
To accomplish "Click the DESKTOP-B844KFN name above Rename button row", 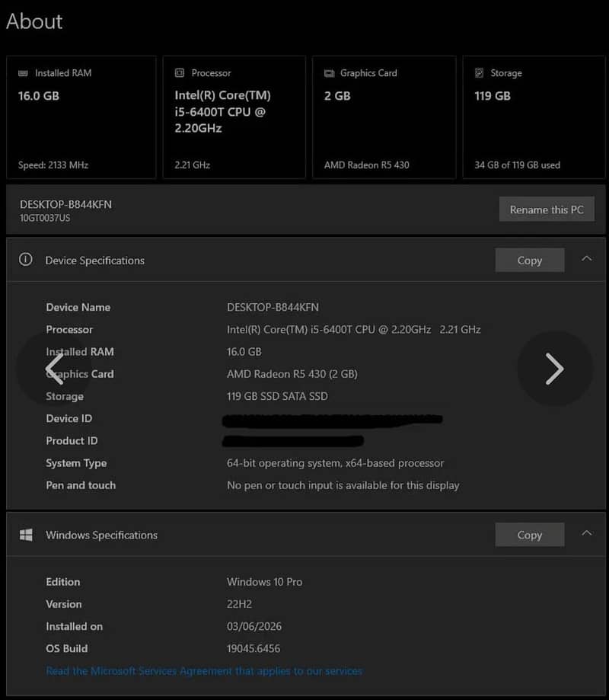I will 65,204.
